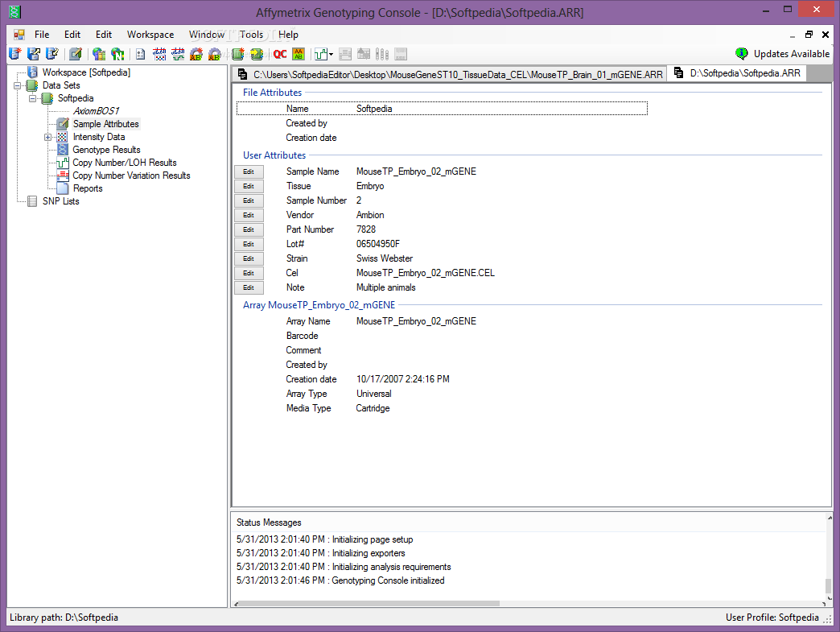
Task: Select Copy Number/LOH Results tree item
Action: [124, 163]
